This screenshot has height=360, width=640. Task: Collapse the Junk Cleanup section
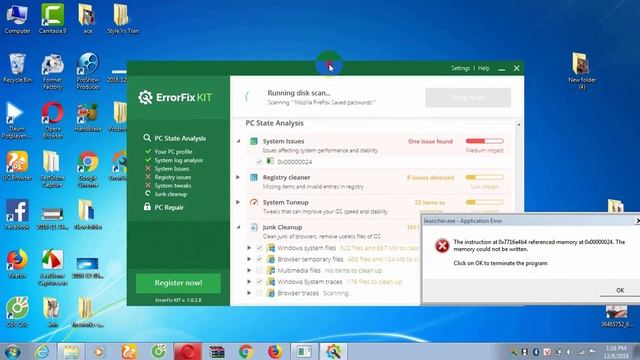coord(238,227)
